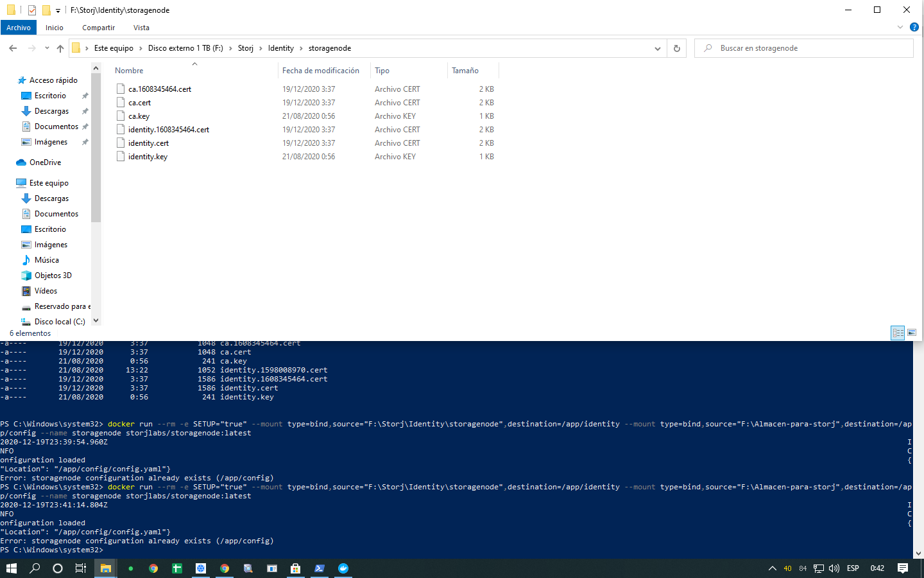Screen dimensions: 924x578
Task: Switch to the Vista ribbon tab
Action: click(141, 28)
